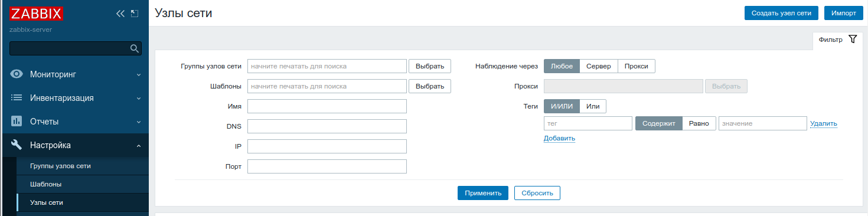The width and height of the screenshot is (868, 216).
Task: Click the Настройка wrench icon
Action: 17,145
